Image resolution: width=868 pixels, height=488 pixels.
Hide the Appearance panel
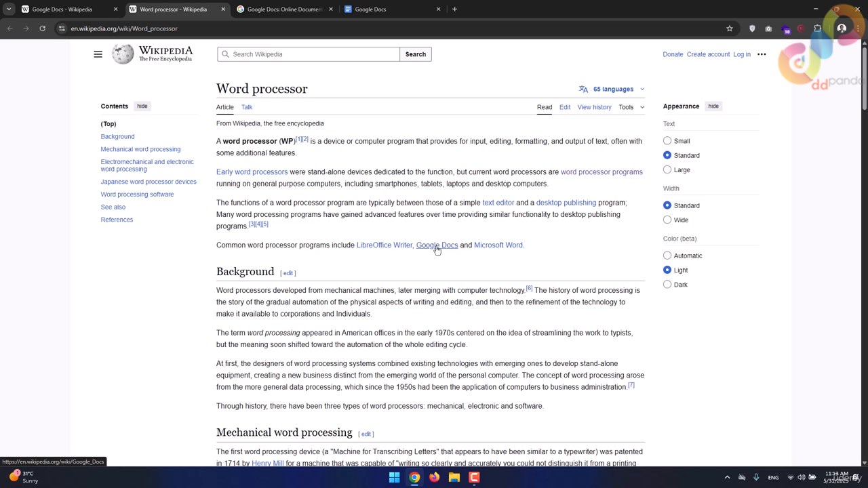pos(713,106)
